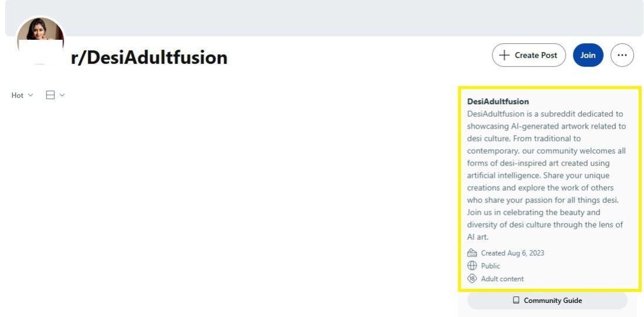644x317 pixels.
Task: Open the Community Guide
Action: tap(552, 301)
